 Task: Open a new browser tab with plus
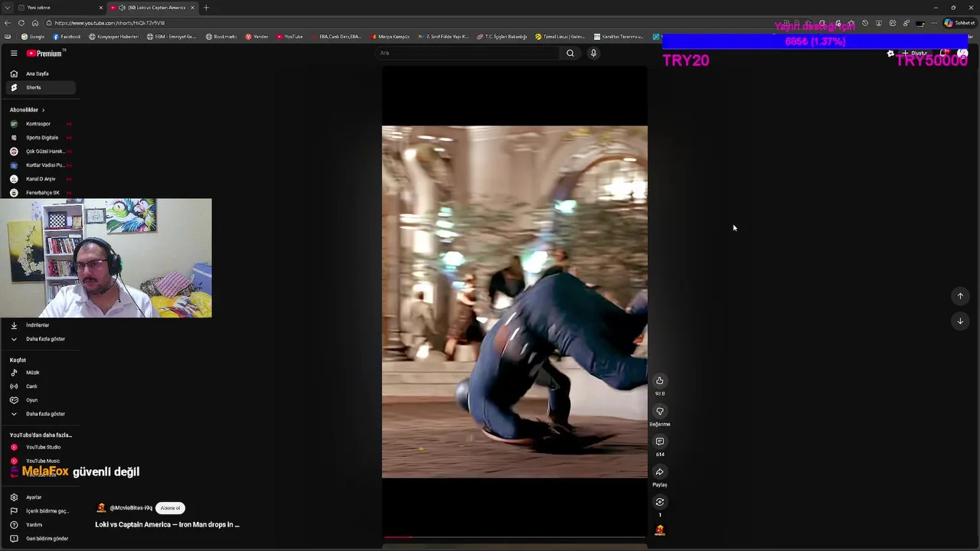click(x=206, y=8)
